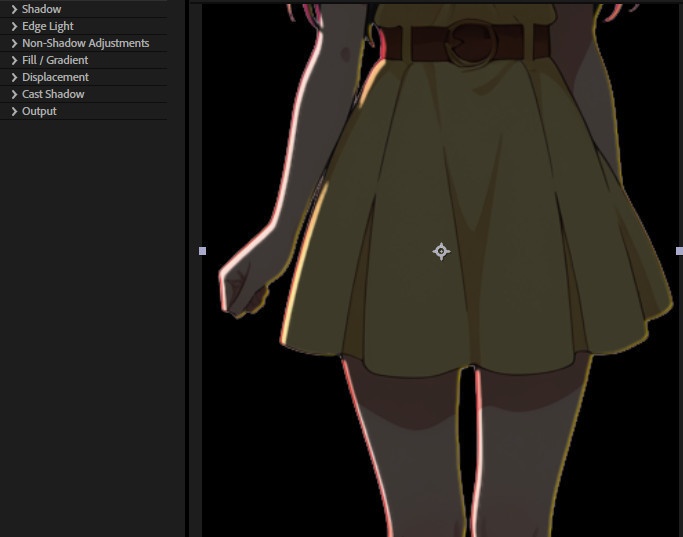Image resolution: width=683 pixels, height=537 pixels.
Task: Select the Non-Shadow Adjustments label
Action: pos(86,43)
